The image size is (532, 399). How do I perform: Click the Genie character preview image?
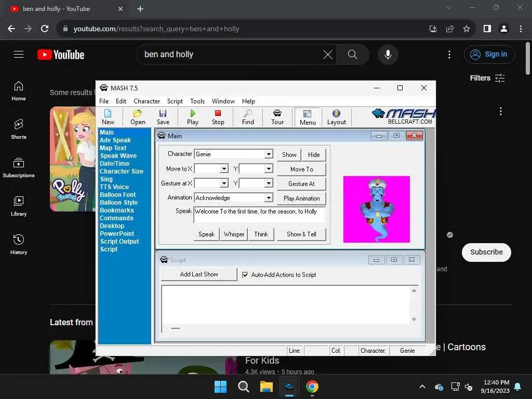[377, 209]
